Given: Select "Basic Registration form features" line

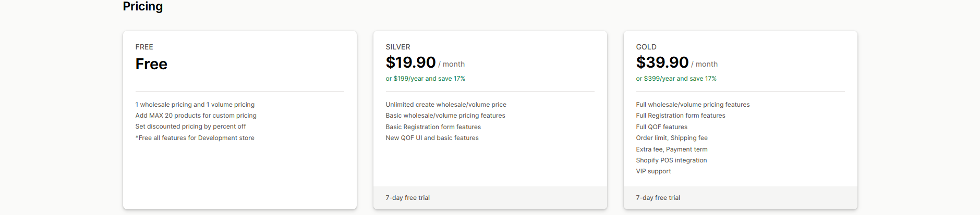Looking at the screenshot, I should click(433, 127).
